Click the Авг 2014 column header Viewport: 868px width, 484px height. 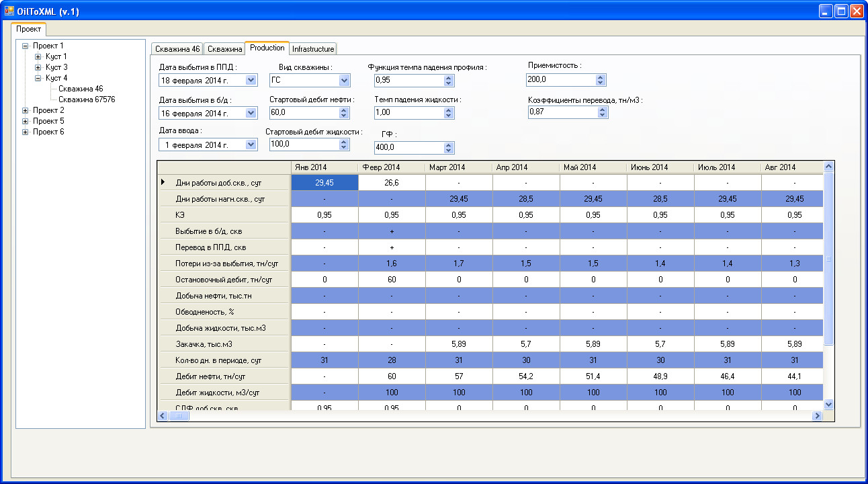coord(792,167)
